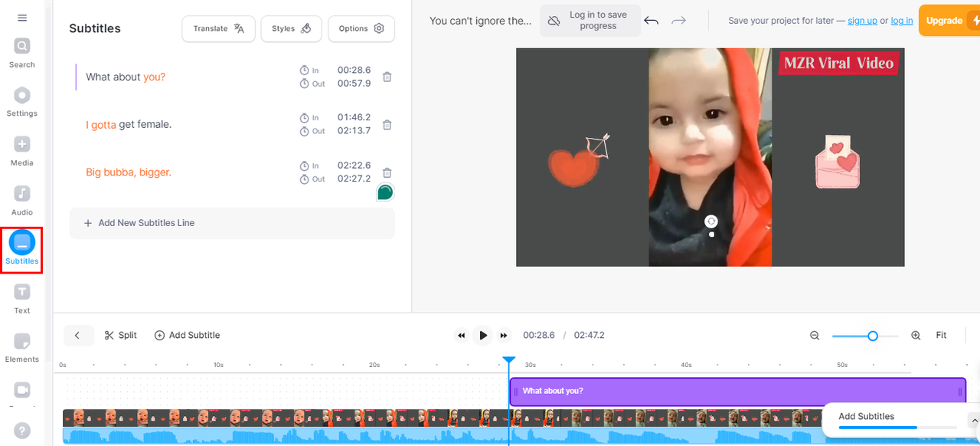Image resolution: width=980 pixels, height=446 pixels.
Task: Collapse the timeline with back chevron
Action: coord(78,336)
